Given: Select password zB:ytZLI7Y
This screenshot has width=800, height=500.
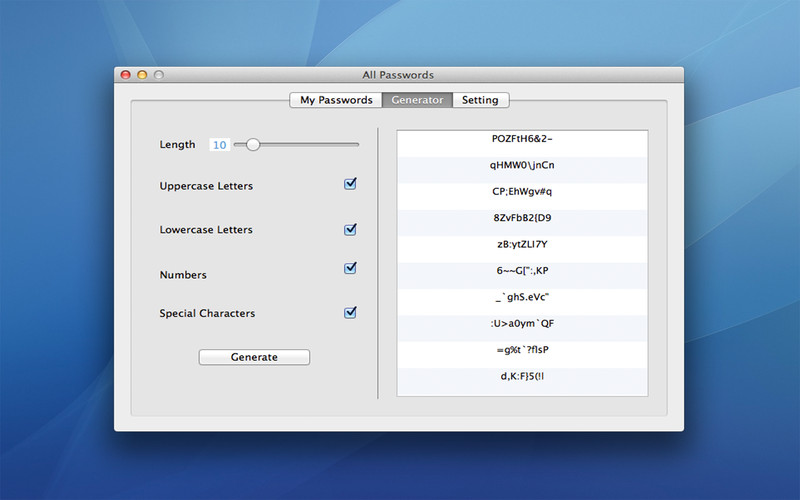Looking at the screenshot, I should click(522, 249).
